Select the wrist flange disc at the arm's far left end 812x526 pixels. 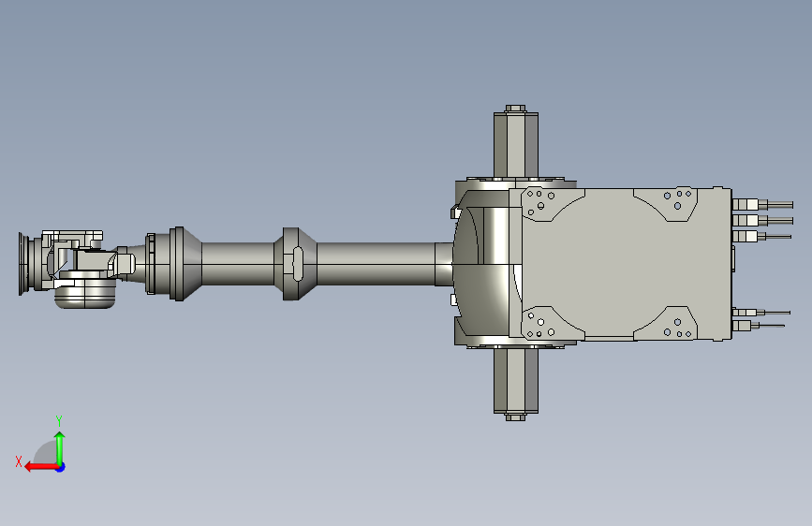22,264
